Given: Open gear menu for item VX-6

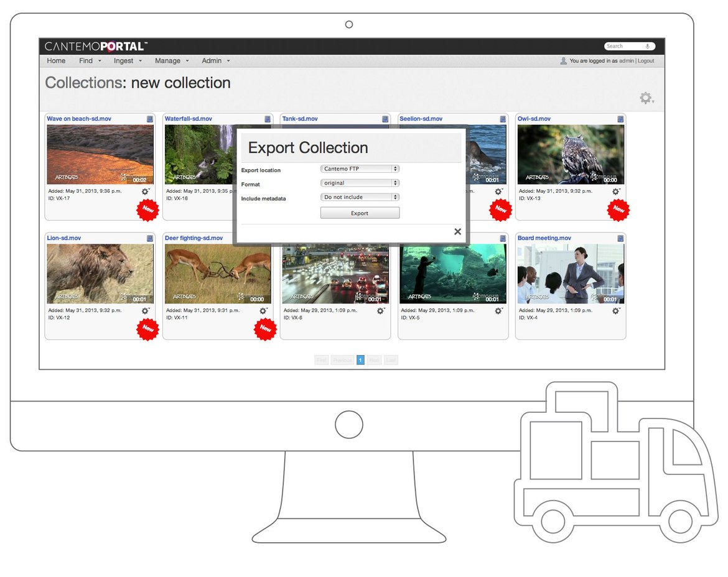Looking at the screenshot, I should click(381, 311).
